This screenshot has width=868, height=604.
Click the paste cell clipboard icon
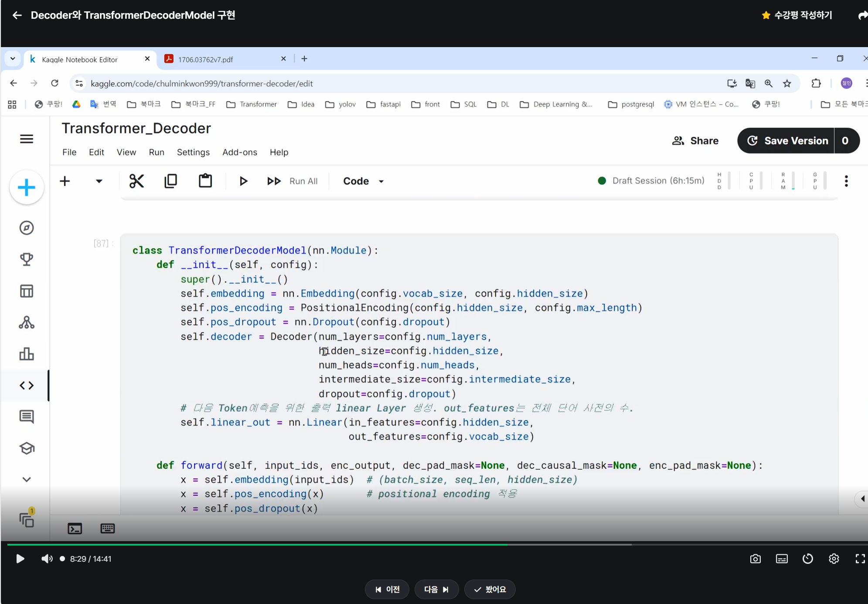(205, 181)
